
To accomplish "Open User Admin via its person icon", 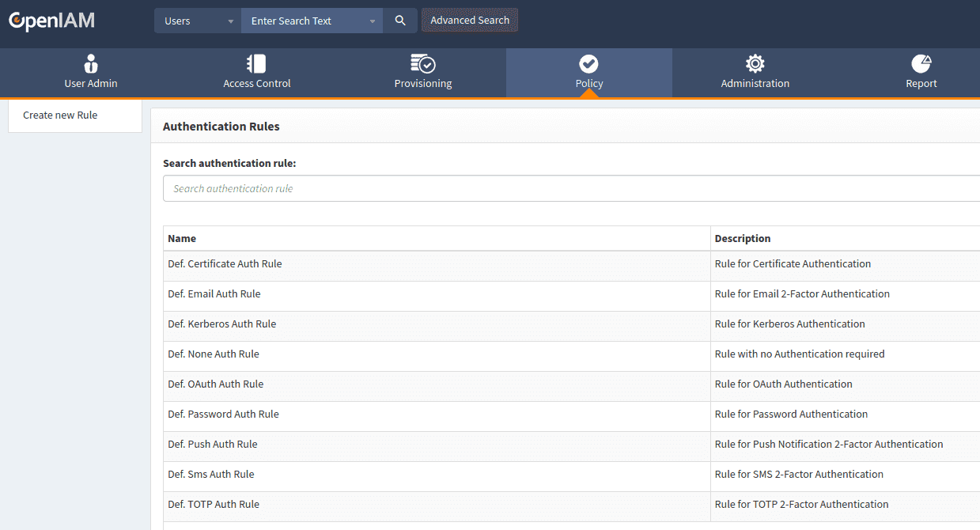I will click(91, 64).
